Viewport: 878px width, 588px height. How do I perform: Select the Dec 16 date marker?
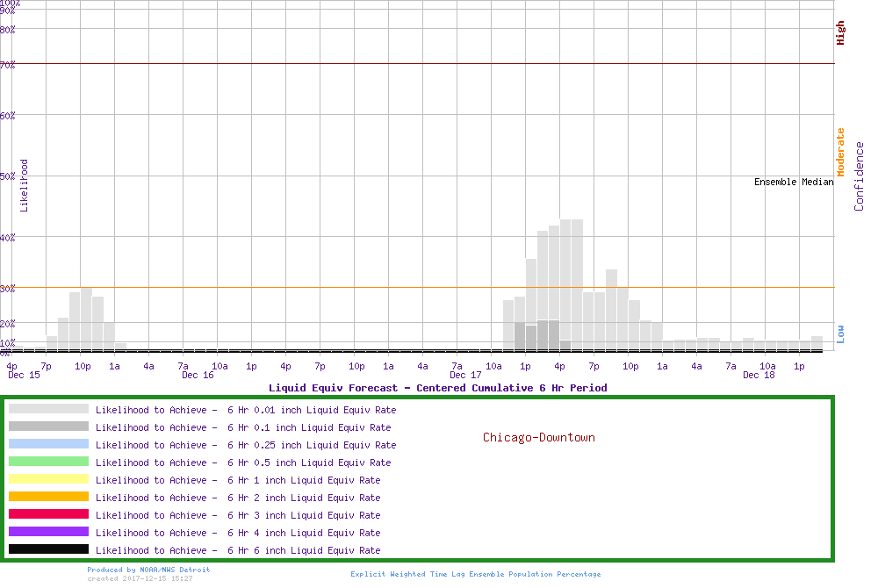[198, 376]
